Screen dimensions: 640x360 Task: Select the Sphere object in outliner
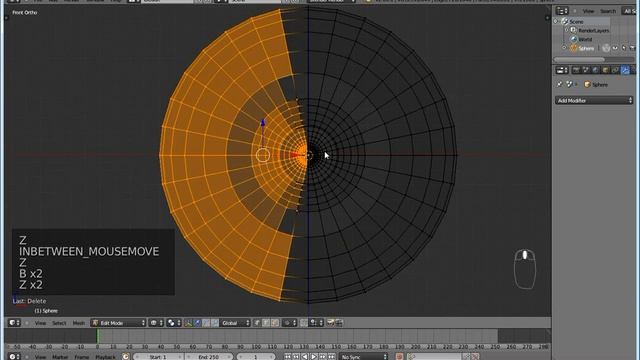coord(586,49)
